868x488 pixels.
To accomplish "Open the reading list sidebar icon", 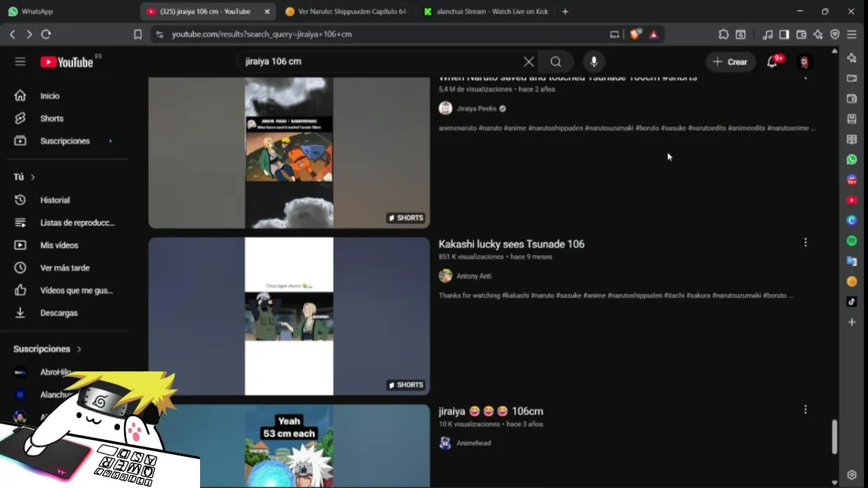I will click(x=852, y=139).
